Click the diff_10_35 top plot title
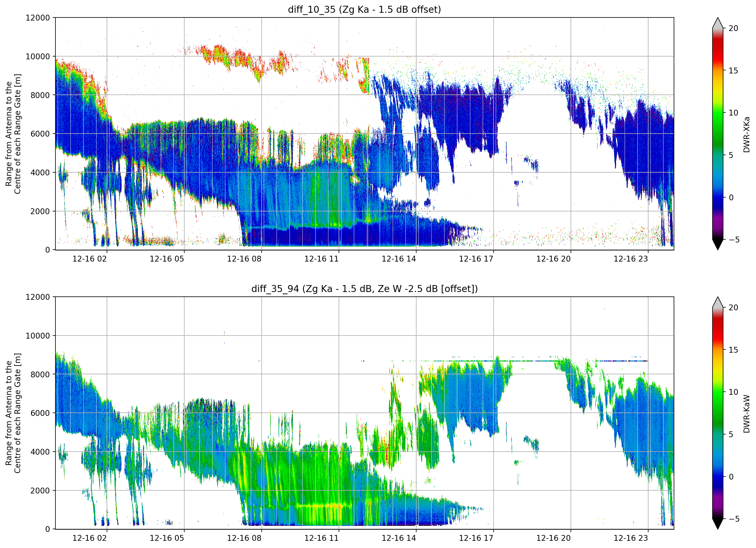Viewport: 756px width, 548px height. 364,10
